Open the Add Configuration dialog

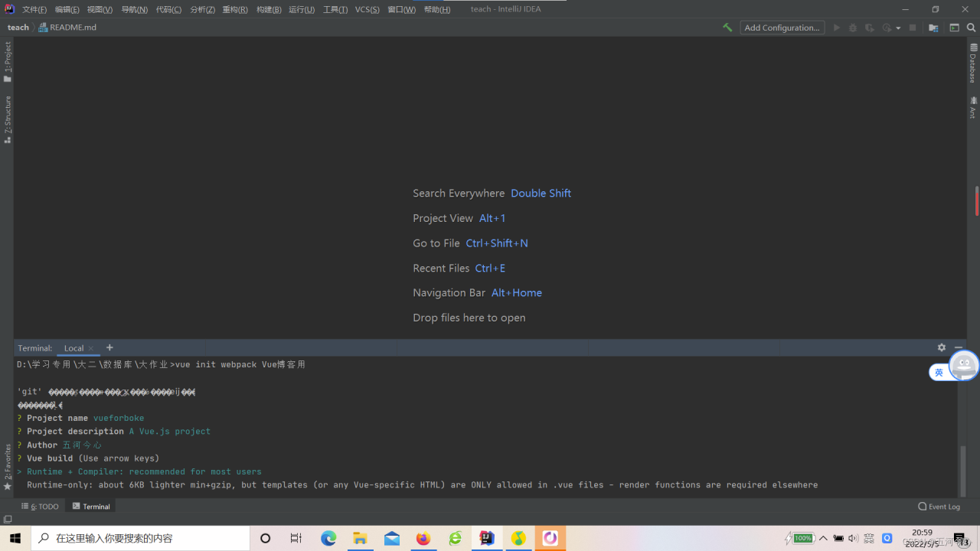[x=782, y=28]
